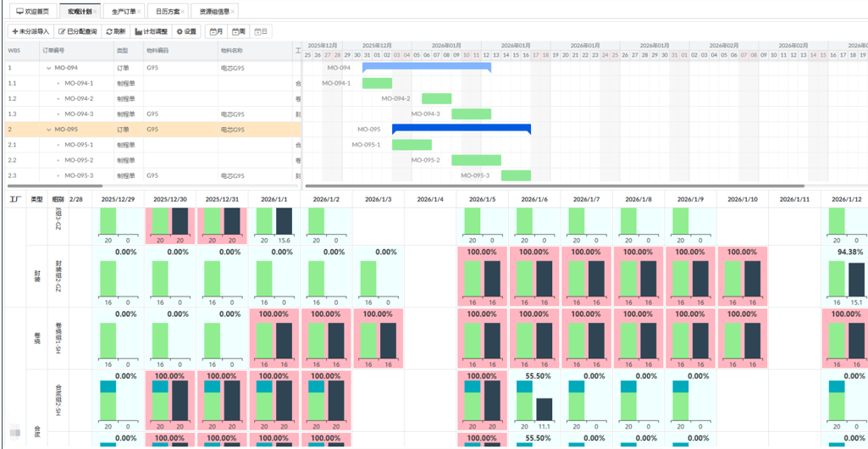Click the green MO-094-3 Gantt bar
The width and height of the screenshot is (868, 449).
472,114
